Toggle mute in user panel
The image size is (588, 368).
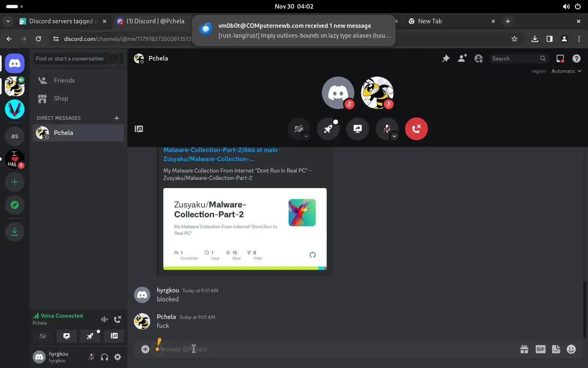[91, 357]
